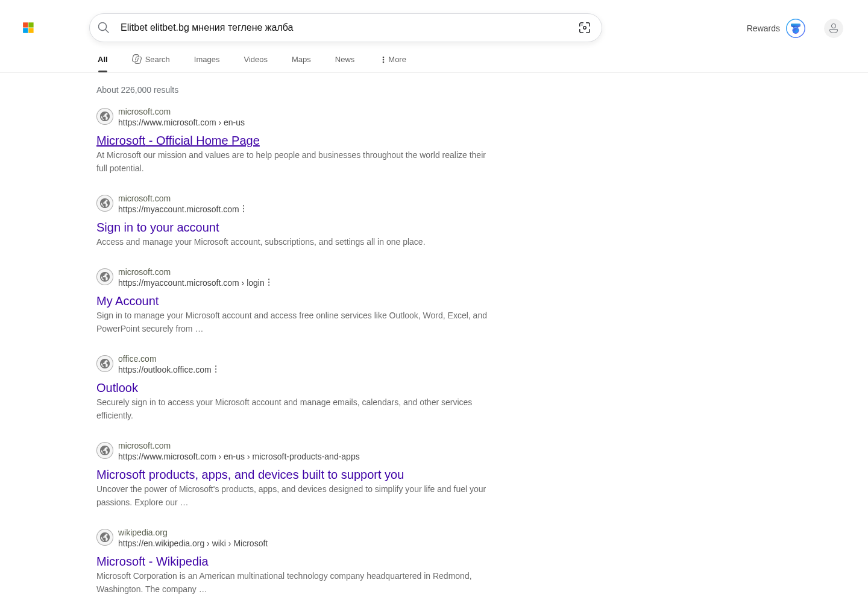Open the account profile icon

(834, 28)
